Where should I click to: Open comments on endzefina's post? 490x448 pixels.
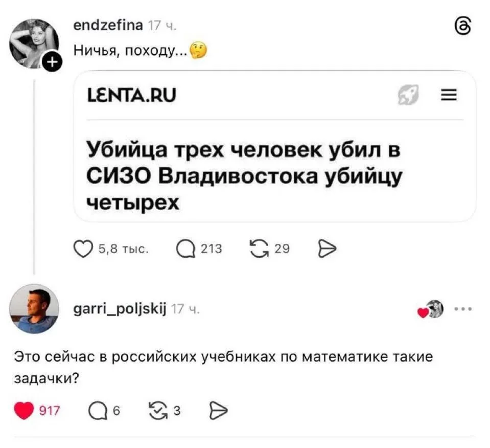coord(184,249)
